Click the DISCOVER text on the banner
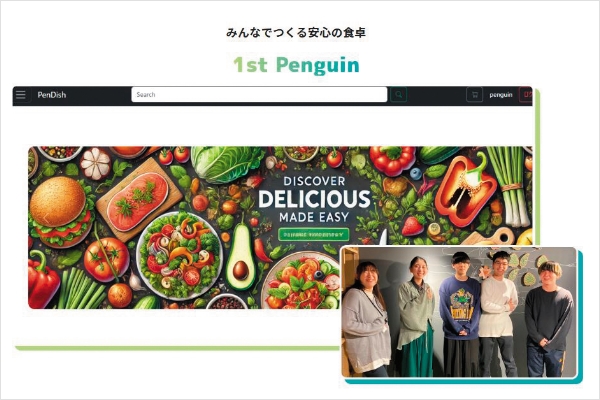This screenshot has height=400, width=600. (x=315, y=181)
